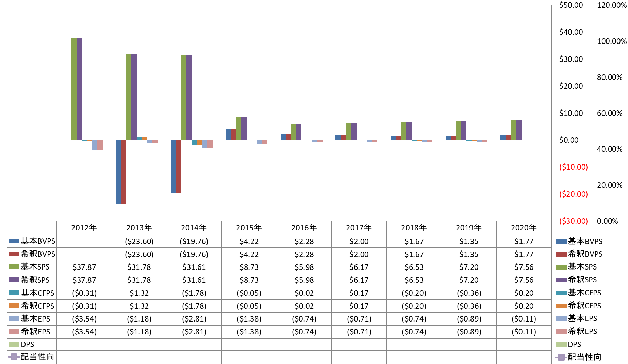628x364 pixels.
Task: Click the 基本CFPS 2013年 value $1.32
Action: point(139,293)
